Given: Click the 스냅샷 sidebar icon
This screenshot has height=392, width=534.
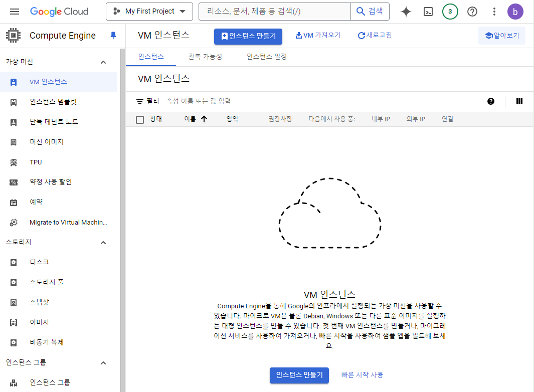Looking at the screenshot, I should point(13,303).
